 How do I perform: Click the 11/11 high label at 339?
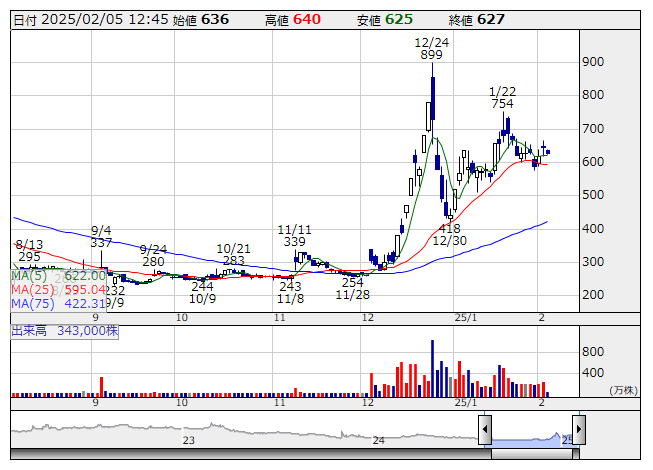[x=294, y=236]
